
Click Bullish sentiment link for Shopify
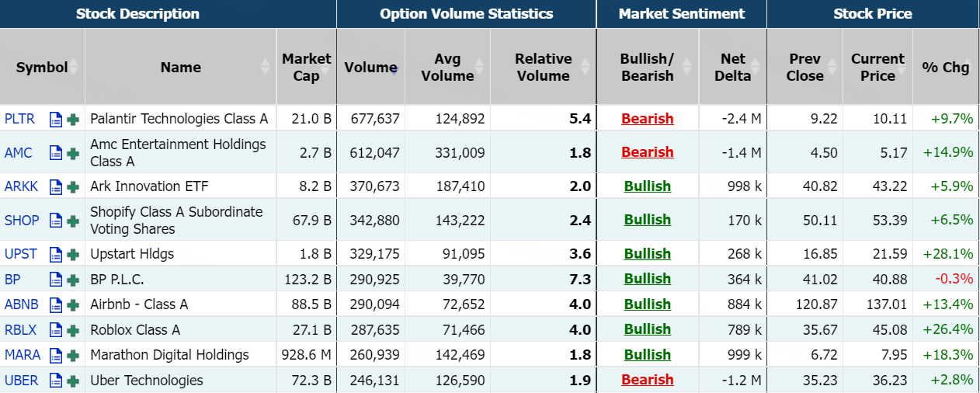coord(648,220)
